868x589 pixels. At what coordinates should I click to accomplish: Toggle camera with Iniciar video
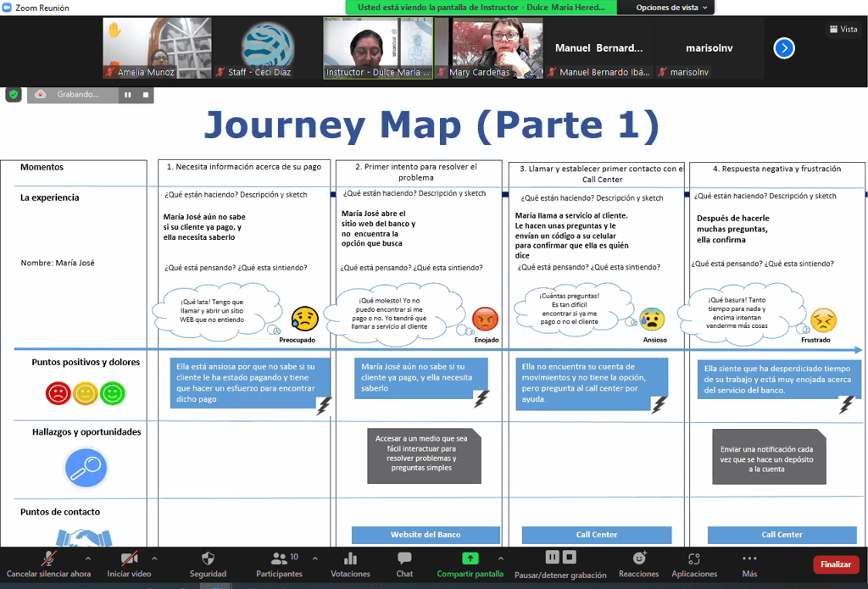(x=129, y=559)
